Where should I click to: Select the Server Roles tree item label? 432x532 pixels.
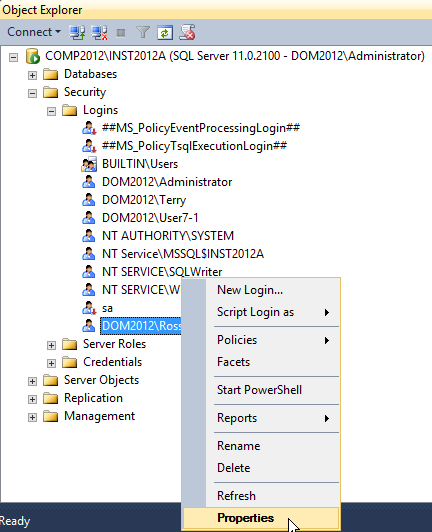[x=114, y=344]
